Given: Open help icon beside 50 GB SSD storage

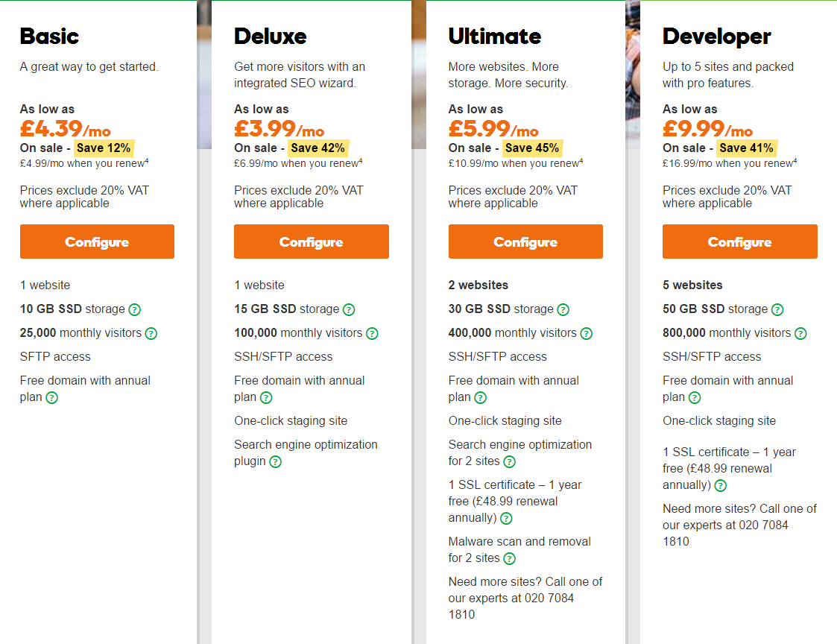Looking at the screenshot, I should click(778, 309).
